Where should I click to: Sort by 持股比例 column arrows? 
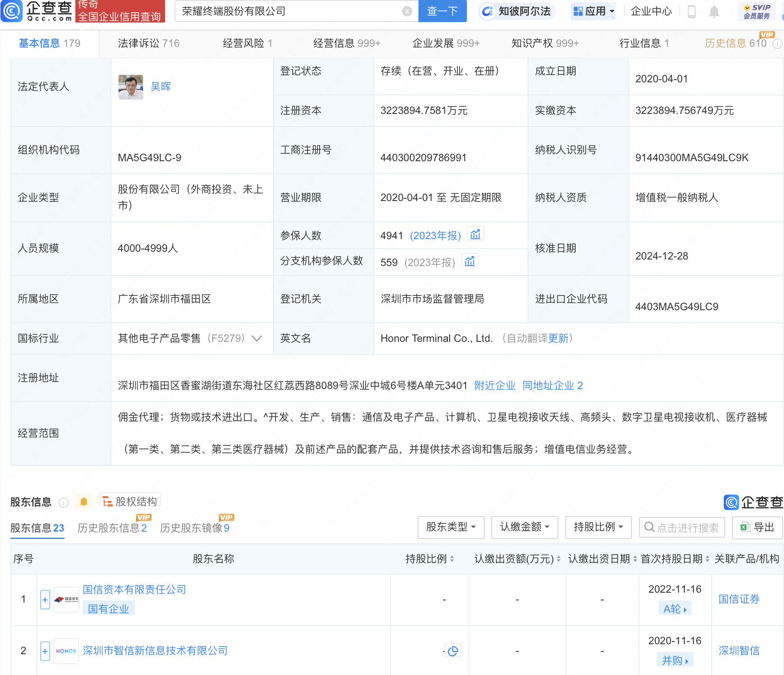pos(452,559)
